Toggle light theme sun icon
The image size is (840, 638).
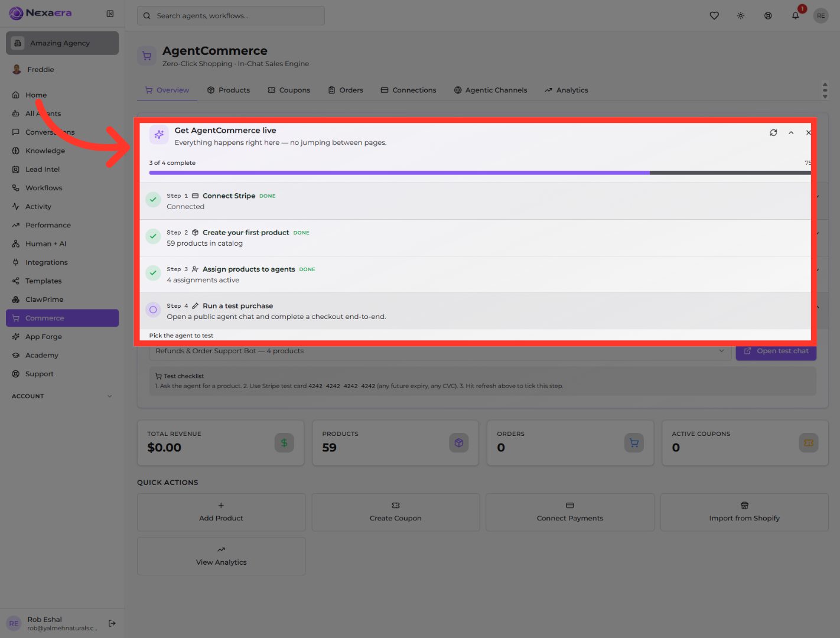tap(741, 16)
